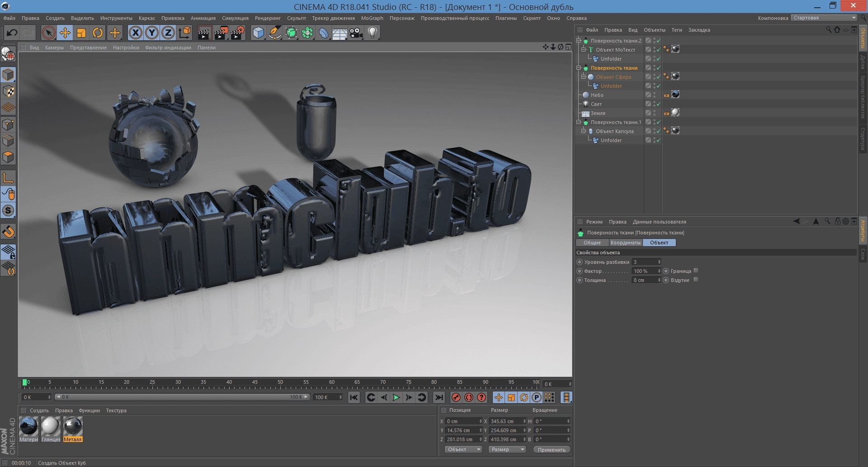Add a Camera object
This screenshot has height=467, width=868.
tap(356, 33)
